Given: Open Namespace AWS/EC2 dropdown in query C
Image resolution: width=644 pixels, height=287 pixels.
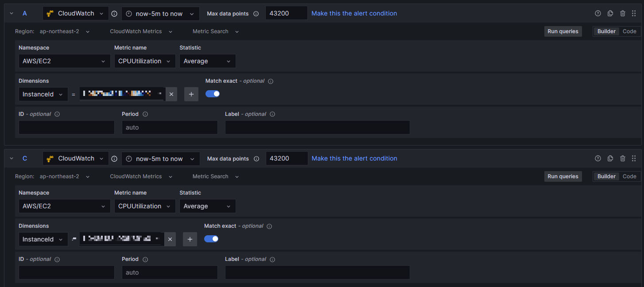Looking at the screenshot, I should point(65,206).
